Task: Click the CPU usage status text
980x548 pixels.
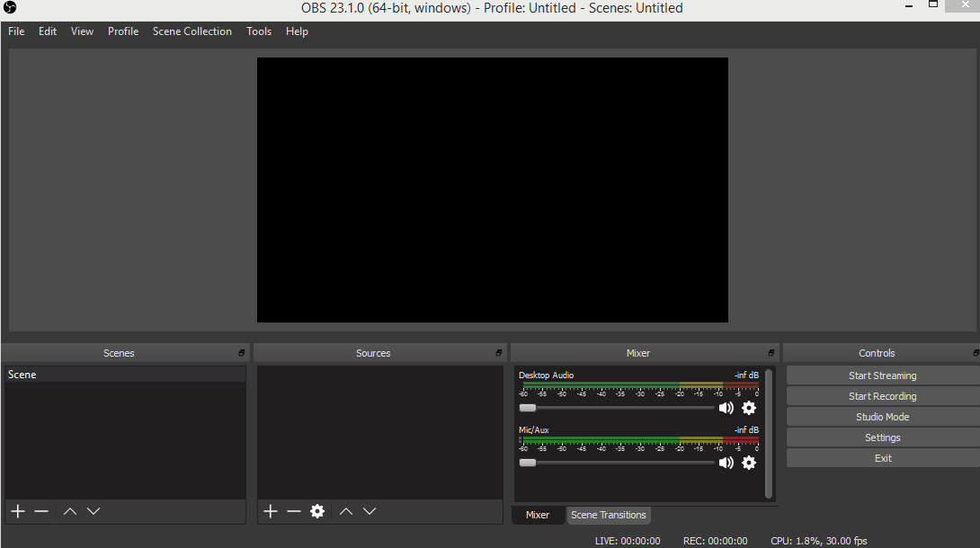Action: [x=819, y=541]
